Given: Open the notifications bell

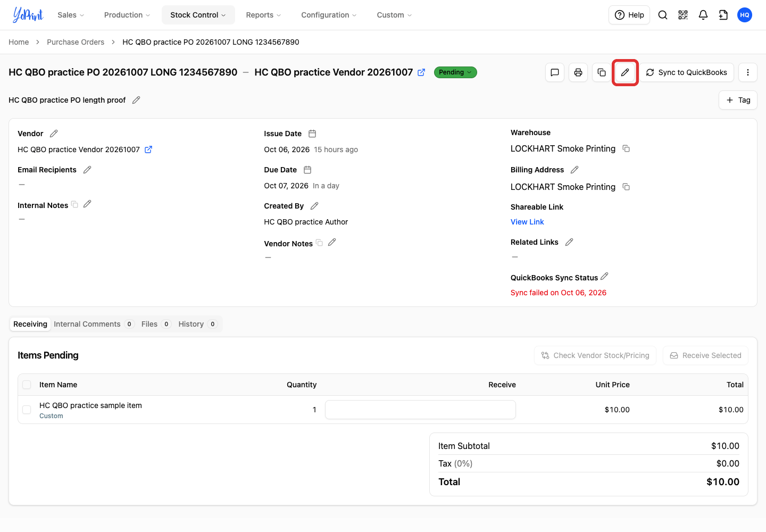Looking at the screenshot, I should (703, 15).
